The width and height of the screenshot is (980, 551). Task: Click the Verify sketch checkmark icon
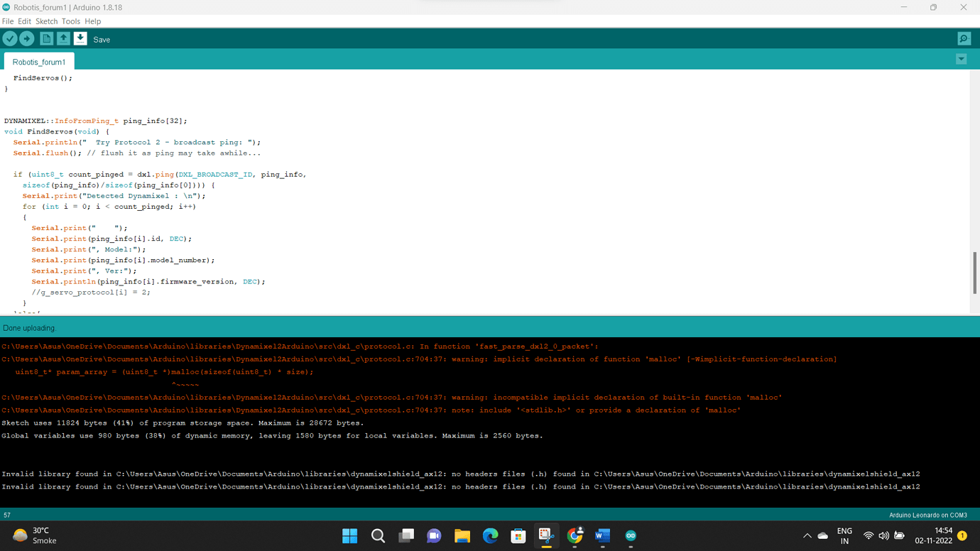pyautogui.click(x=10, y=39)
